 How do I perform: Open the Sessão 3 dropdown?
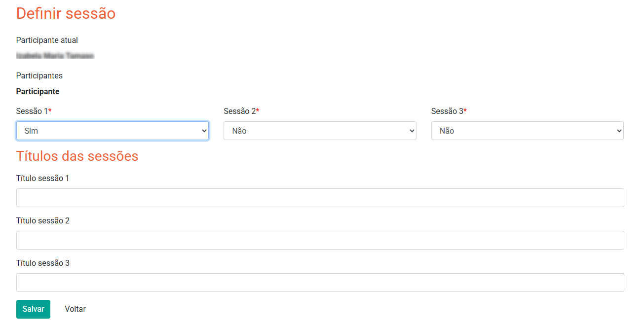click(x=528, y=131)
